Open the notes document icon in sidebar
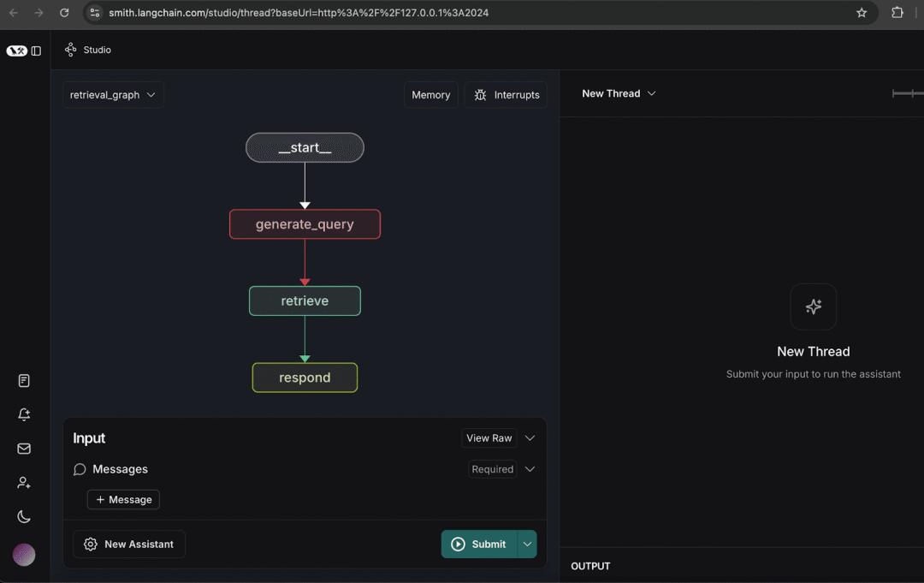Viewport: 924px width, 583px height. tap(23, 380)
